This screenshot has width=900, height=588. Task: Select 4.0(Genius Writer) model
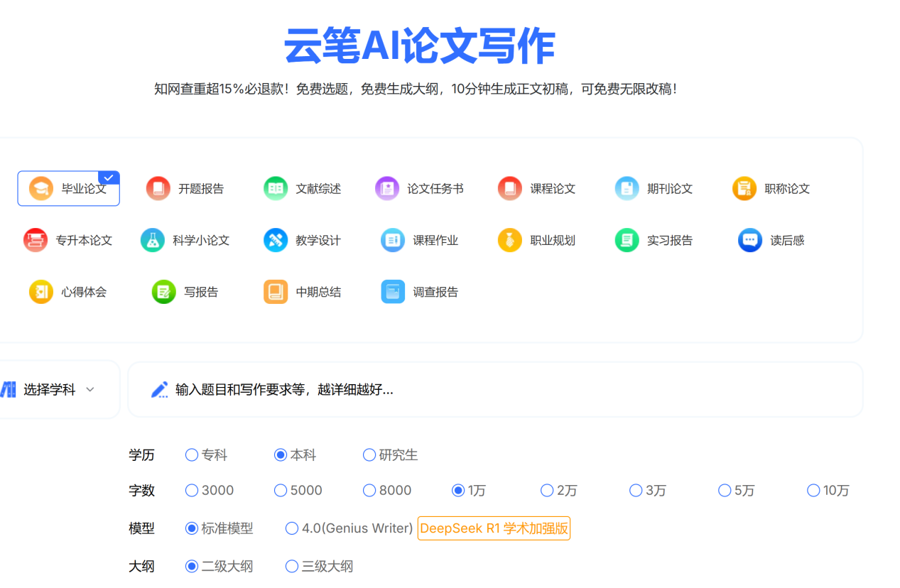point(349,528)
